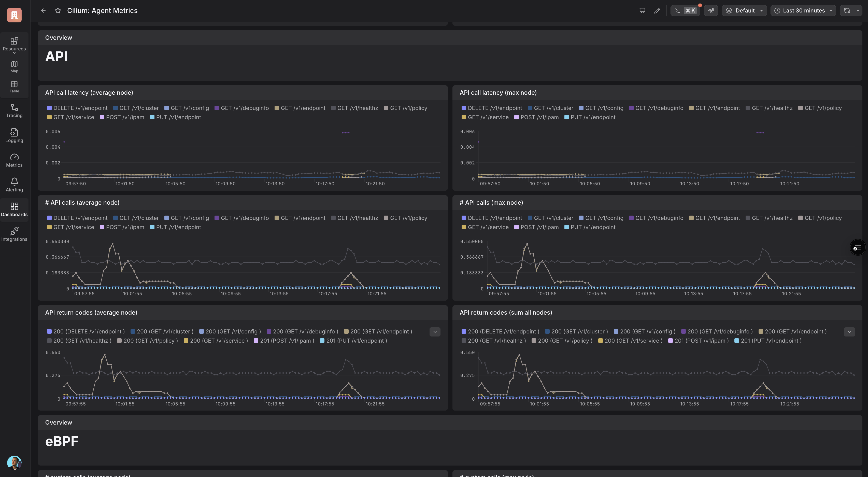The image size is (868, 477).
Task: Open the Tracing section in sidebar
Action: 14,110
